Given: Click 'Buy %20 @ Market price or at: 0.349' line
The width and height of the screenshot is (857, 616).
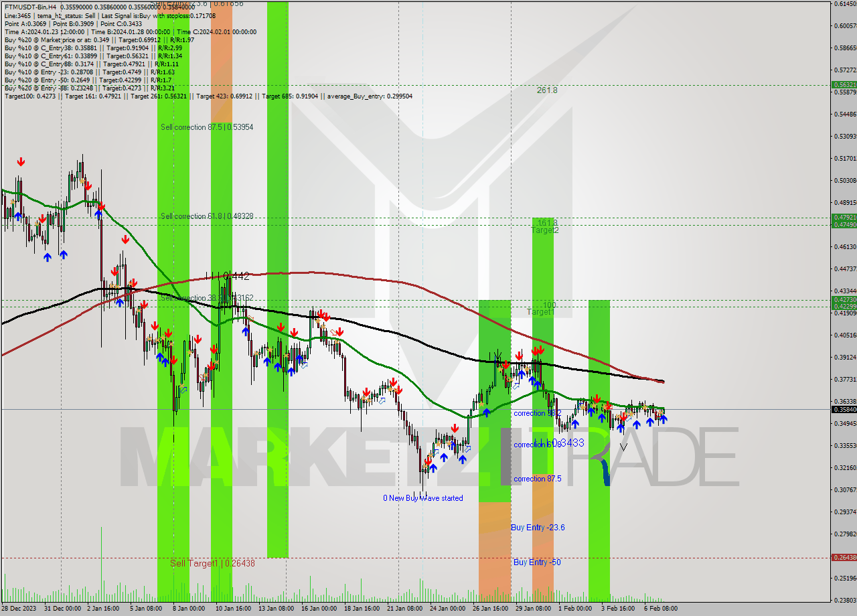Looking at the screenshot, I should [x=99, y=40].
